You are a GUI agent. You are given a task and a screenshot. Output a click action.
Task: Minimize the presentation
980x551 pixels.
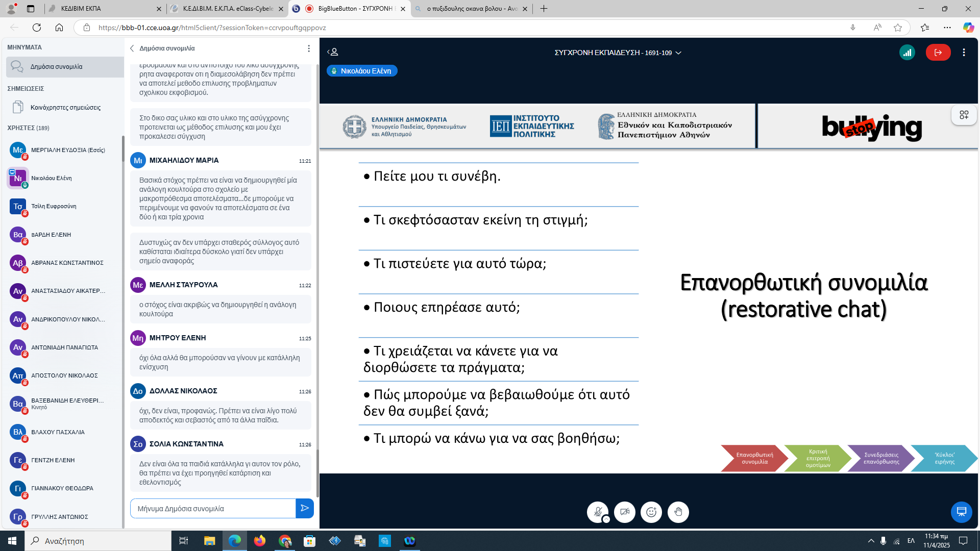pos(961,512)
